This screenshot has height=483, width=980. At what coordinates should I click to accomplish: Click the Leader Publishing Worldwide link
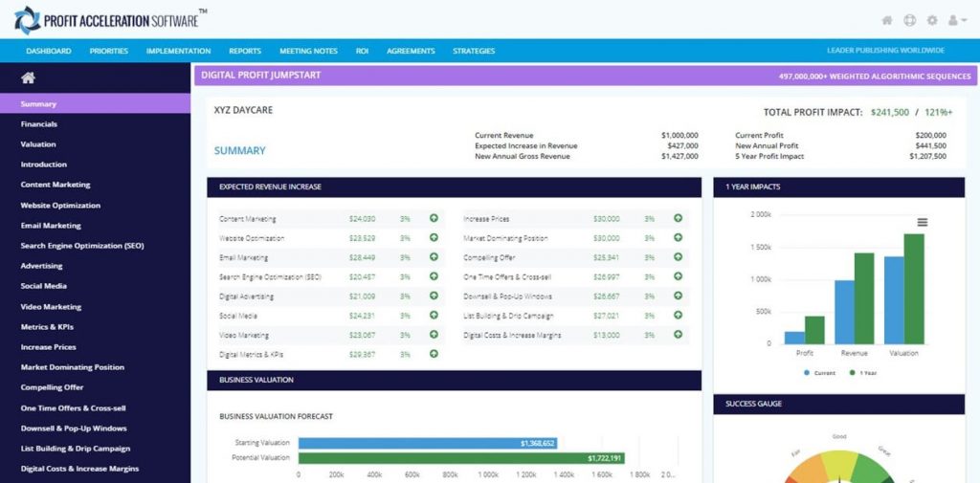tap(885, 51)
